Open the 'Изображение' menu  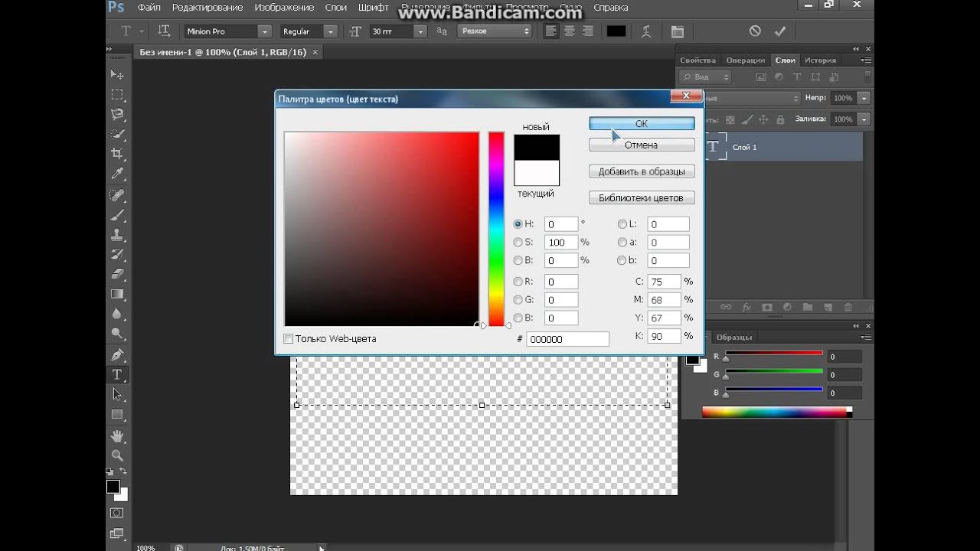click(284, 8)
